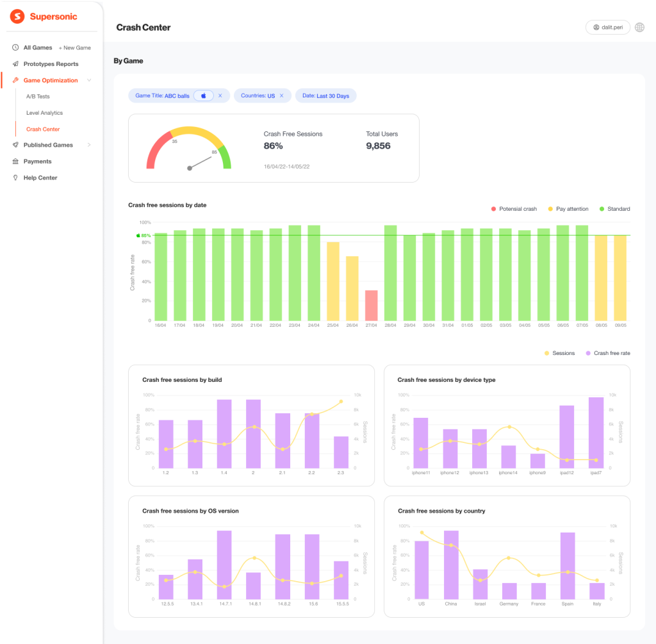Click the Published Games cart icon
Viewport: 656px width, 644px height.
pos(15,145)
